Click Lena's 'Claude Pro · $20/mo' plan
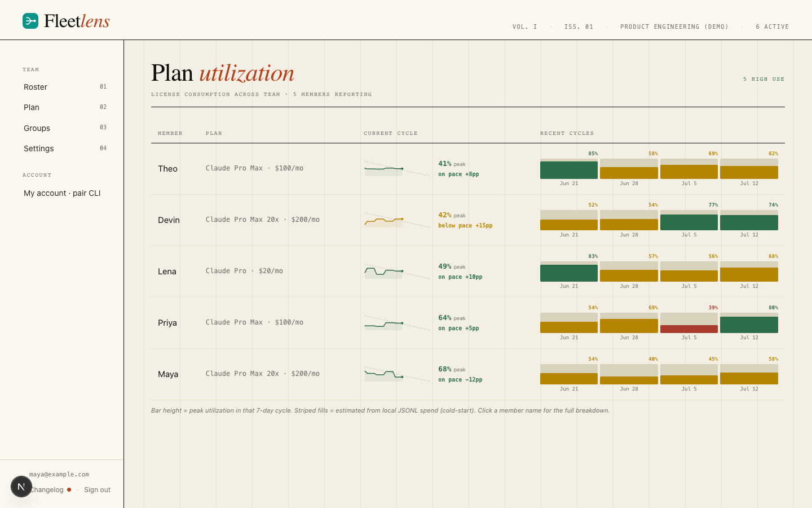This screenshot has width=812, height=508. [x=244, y=271]
